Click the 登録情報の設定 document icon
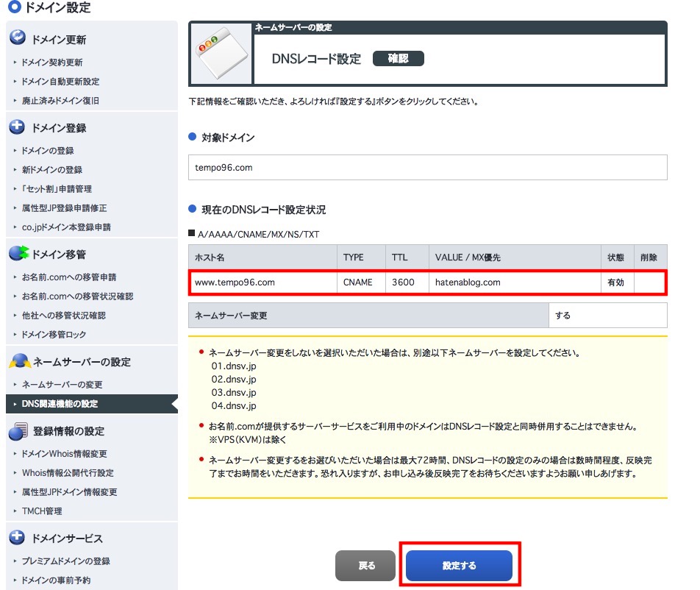The width and height of the screenshot is (700, 590). [x=18, y=430]
